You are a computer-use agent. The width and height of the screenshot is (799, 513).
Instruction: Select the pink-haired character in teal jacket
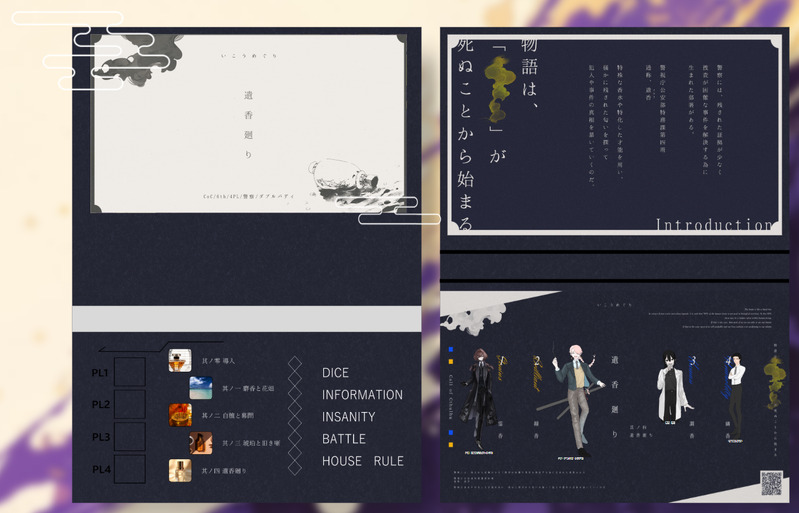(x=579, y=400)
